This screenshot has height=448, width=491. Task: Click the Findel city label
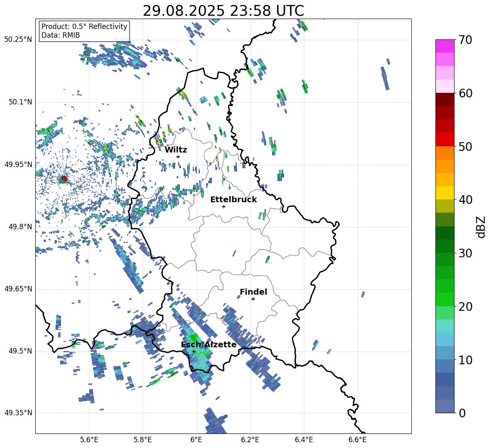pos(253,292)
